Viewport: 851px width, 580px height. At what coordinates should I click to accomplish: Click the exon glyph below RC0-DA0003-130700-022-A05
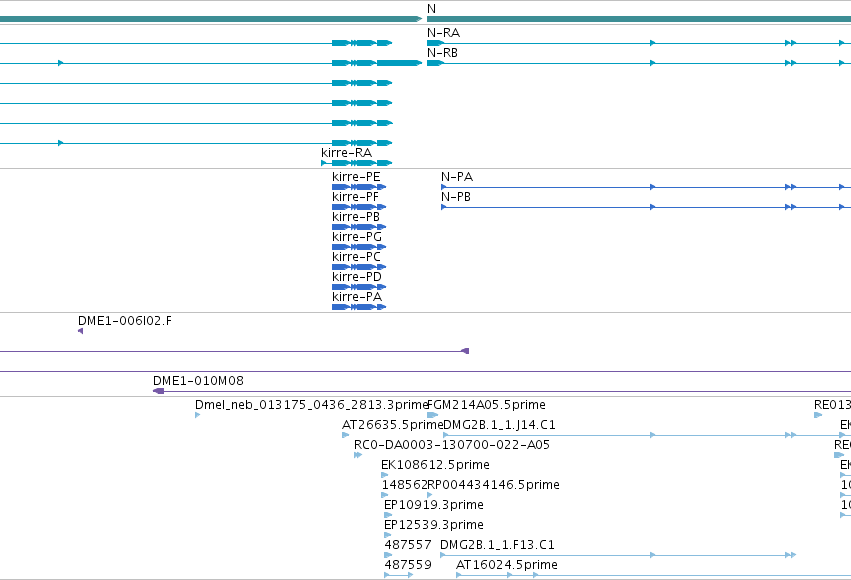click(358, 455)
